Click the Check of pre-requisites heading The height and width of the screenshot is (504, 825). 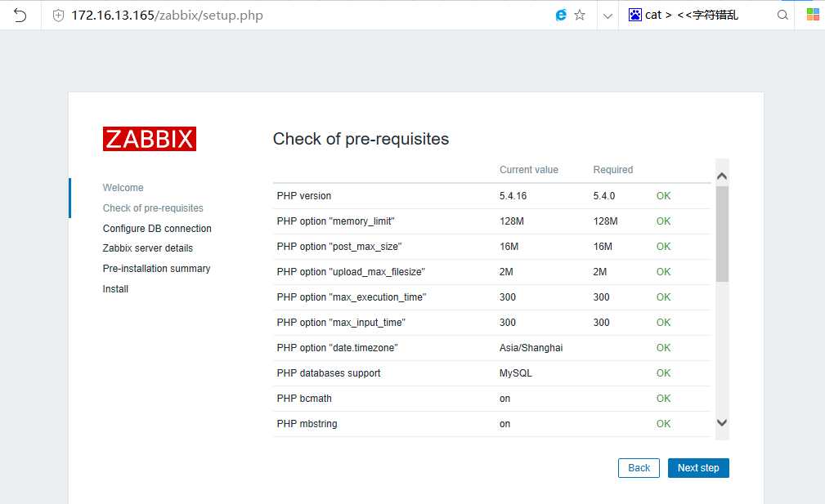click(361, 139)
